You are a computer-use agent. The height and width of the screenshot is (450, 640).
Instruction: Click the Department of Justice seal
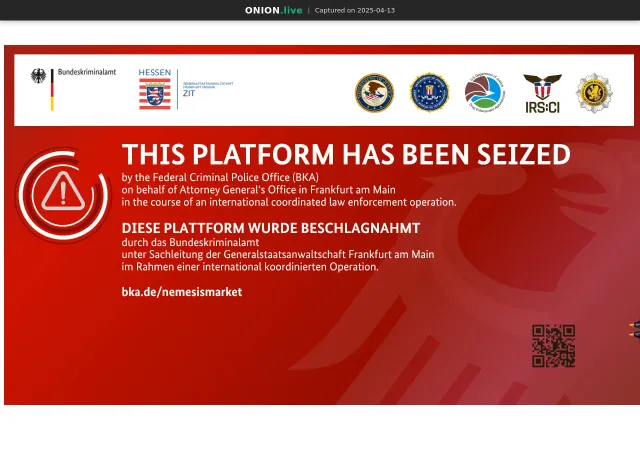click(x=374, y=93)
